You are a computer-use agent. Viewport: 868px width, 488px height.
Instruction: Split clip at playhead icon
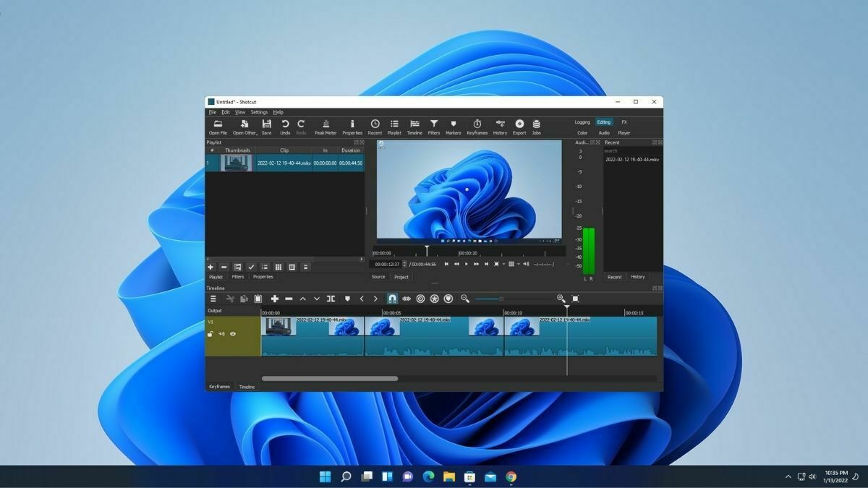coord(331,299)
